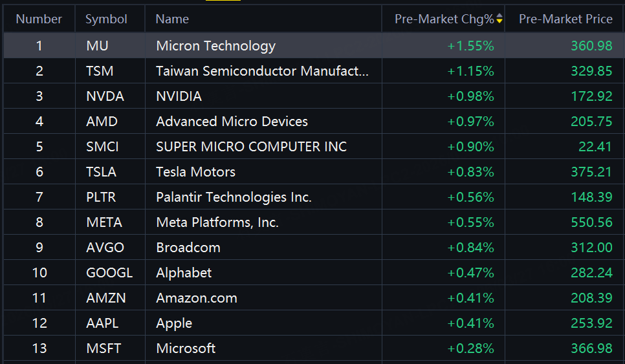This screenshot has width=625, height=364.
Task: Click the Name column header
Action: (172, 19)
